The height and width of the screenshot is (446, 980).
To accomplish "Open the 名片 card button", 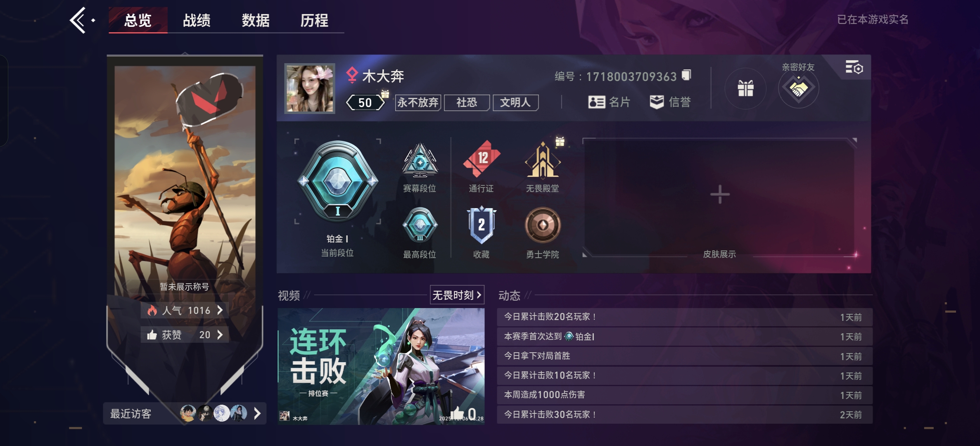I will pos(609,102).
